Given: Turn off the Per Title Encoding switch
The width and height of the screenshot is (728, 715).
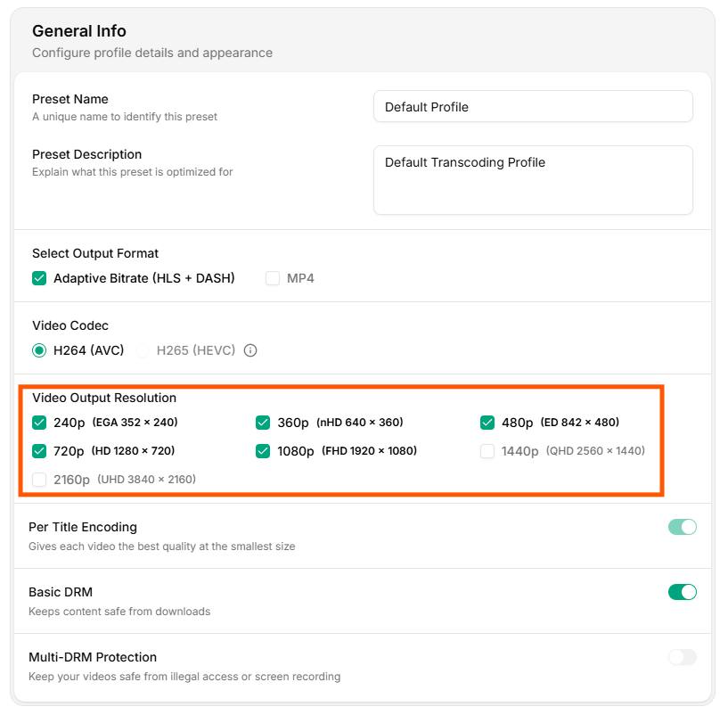Looking at the screenshot, I should pyautogui.click(x=682, y=527).
